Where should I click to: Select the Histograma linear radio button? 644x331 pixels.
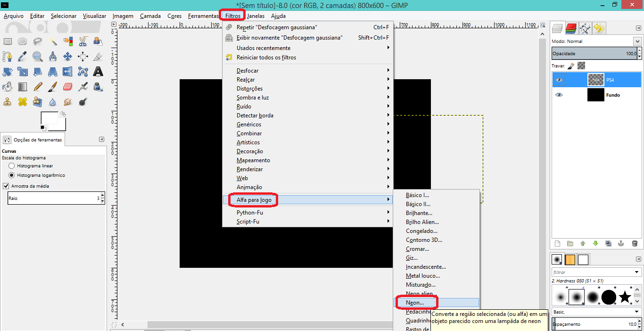tap(11, 166)
